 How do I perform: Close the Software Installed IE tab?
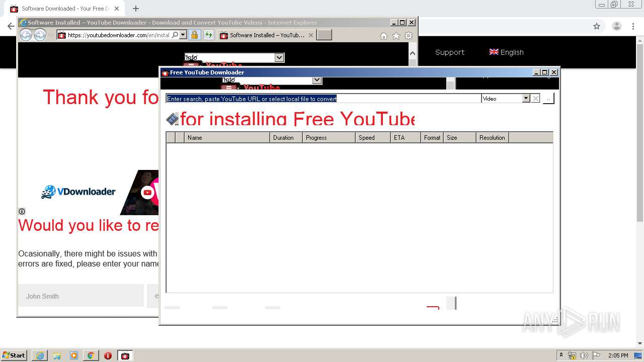coord(311,35)
